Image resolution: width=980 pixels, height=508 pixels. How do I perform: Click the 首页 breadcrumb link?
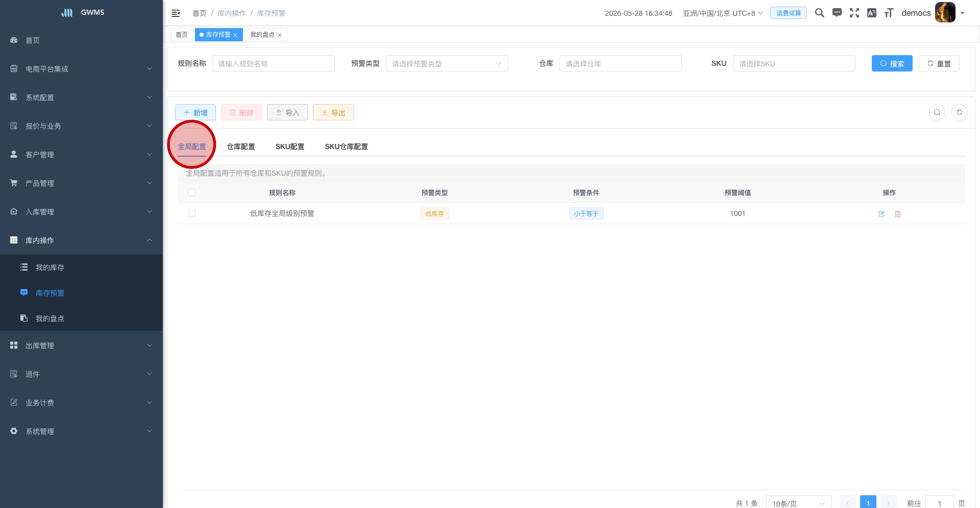coord(200,13)
